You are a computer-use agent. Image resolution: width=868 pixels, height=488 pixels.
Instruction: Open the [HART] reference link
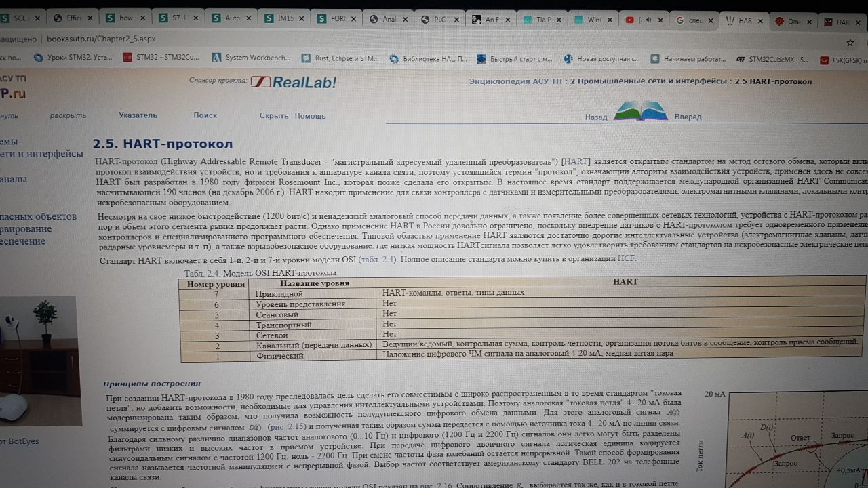click(576, 162)
